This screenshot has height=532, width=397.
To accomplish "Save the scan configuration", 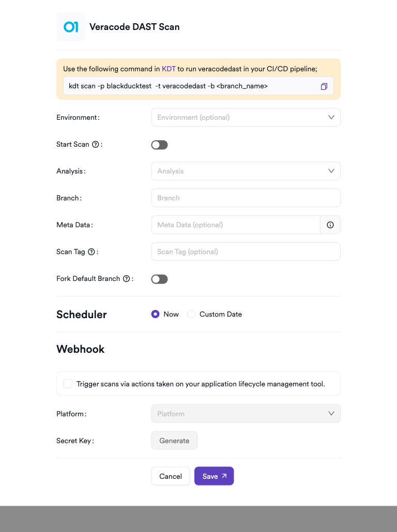I will point(214,476).
